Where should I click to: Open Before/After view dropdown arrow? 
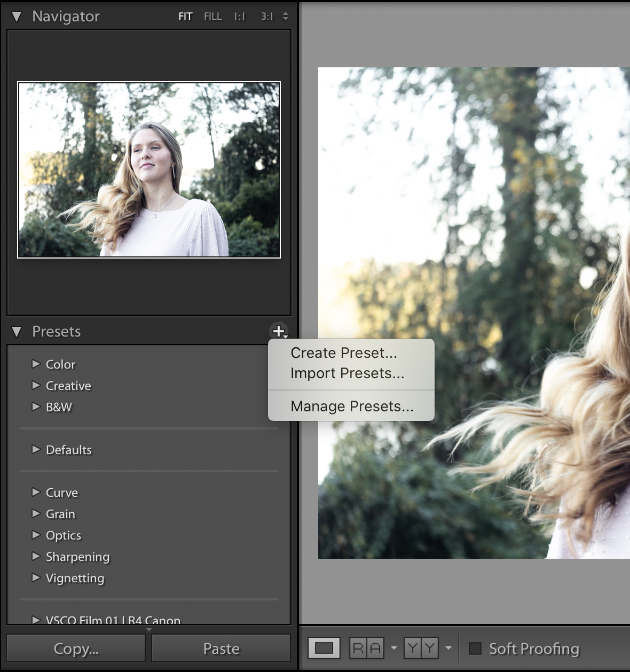point(448,648)
